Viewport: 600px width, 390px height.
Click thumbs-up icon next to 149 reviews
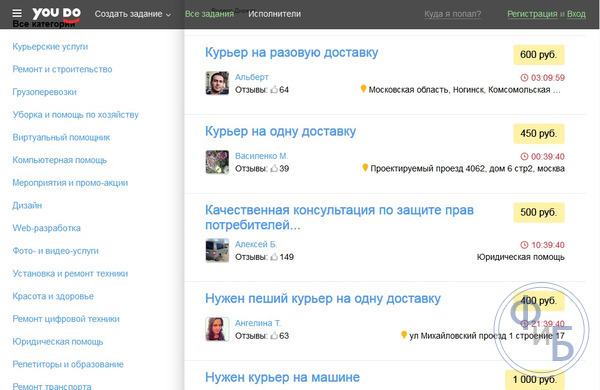274,257
